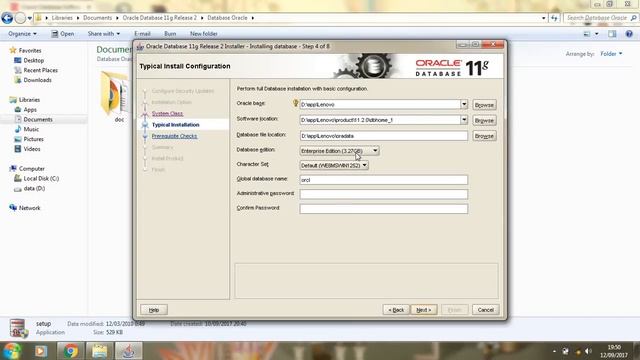Viewport: 640px width, 360px height.
Task: Click Browse button for Software location
Action: 484,120
